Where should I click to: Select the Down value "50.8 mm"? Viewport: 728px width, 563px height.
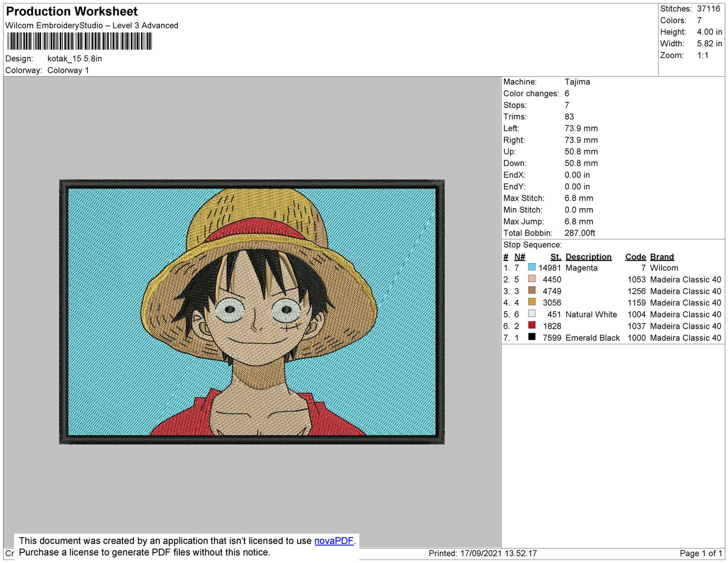[581, 163]
